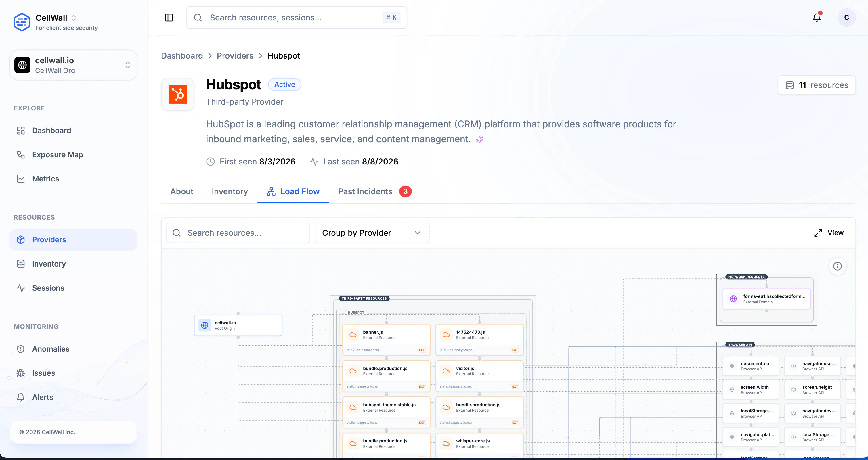Viewport: 868px width, 460px height.
Task: Open Issues in the sidebar
Action: 73,373
